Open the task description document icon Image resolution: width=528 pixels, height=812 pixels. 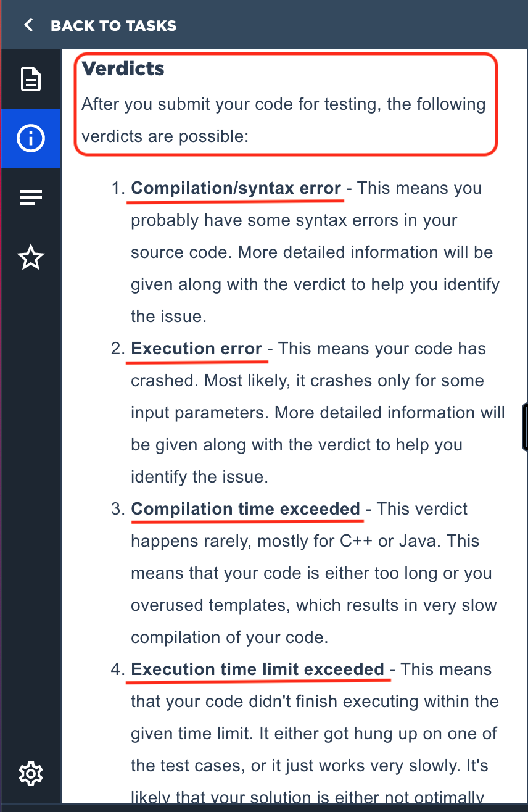pyautogui.click(x=31, y=79)
